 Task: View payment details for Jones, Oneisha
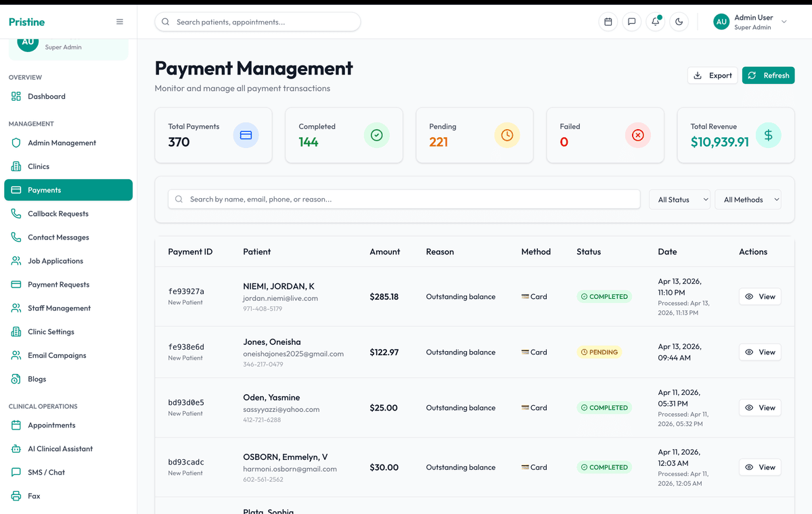(759, 352)
